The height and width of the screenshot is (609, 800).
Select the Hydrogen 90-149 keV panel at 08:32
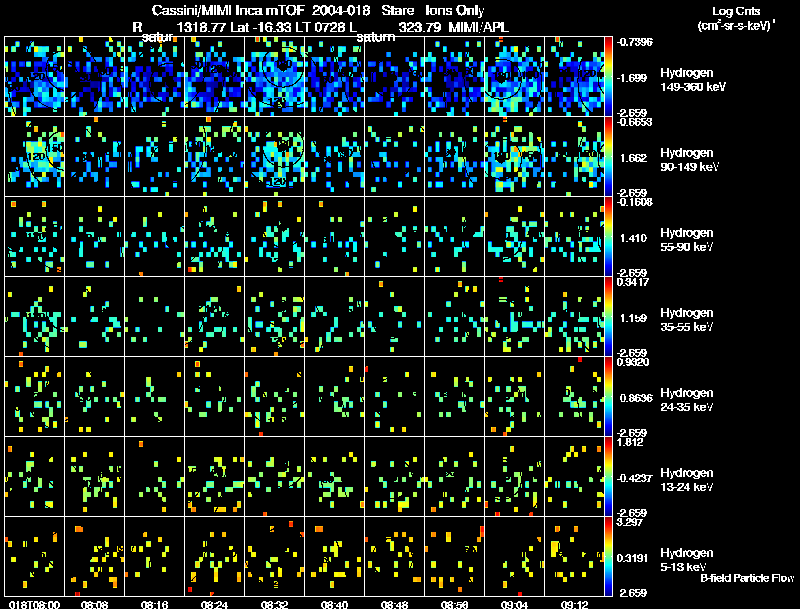(x=274, y=157)
